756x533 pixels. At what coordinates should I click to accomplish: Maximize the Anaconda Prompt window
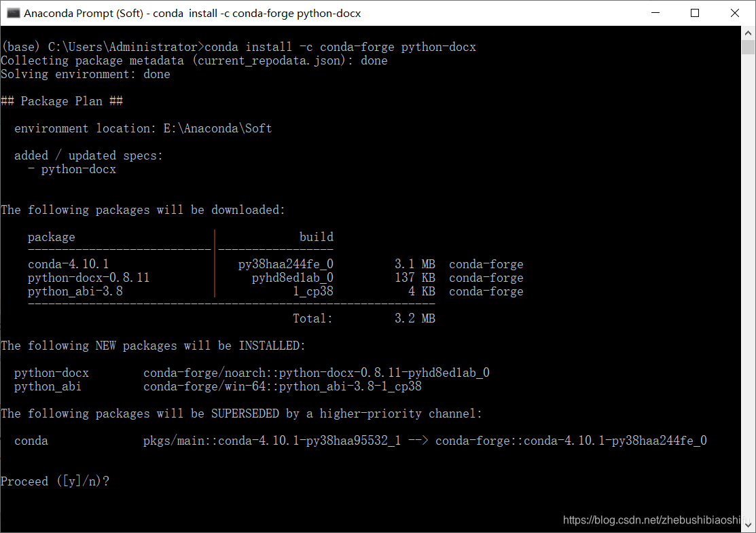[695, 13]
